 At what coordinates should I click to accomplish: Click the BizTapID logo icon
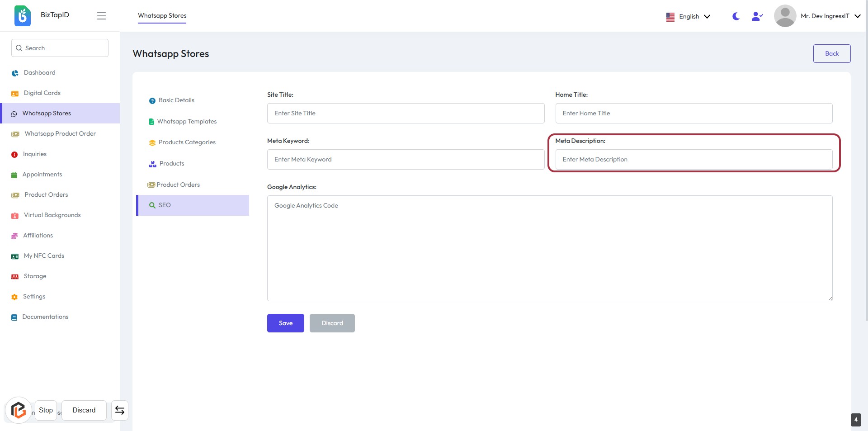pos(22,16)
